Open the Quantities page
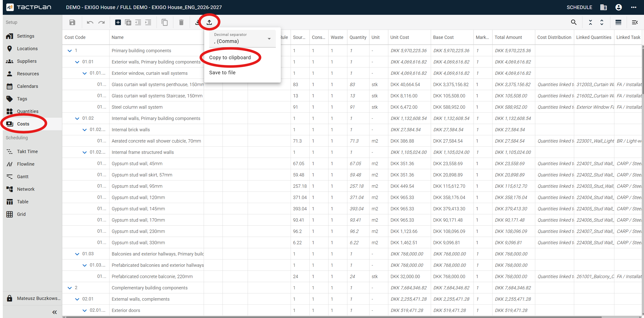Image resolution: width=644 pixels, height=318 pixels. coord(32,111)
